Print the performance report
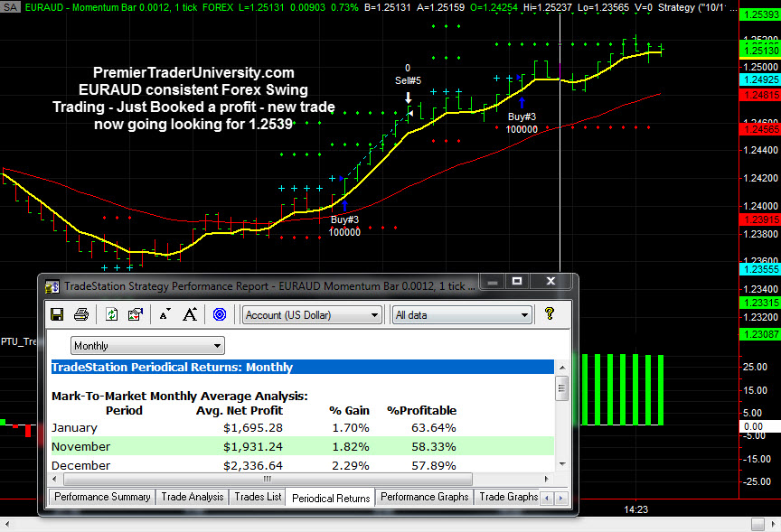The image size is (781, 532). (x=81, y=314)
